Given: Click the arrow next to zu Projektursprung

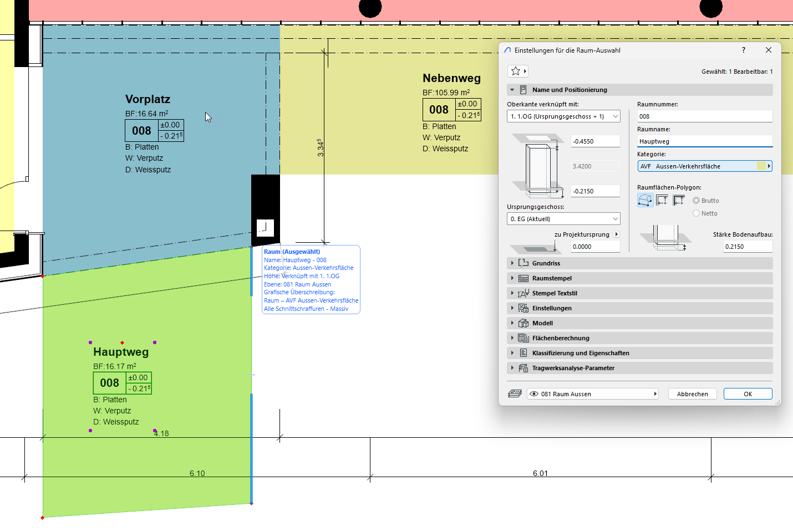Looking at the screenshot, I should [x=616, y=234].
